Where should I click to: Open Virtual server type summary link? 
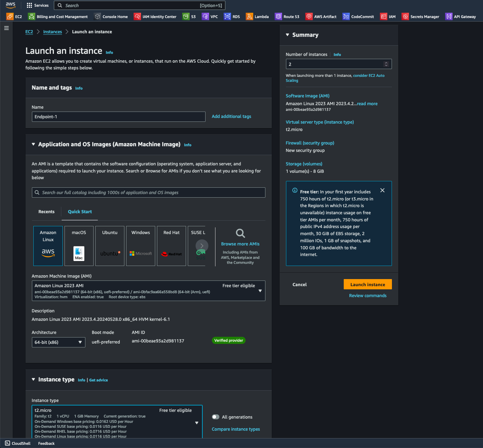click(x=320, y=122)
